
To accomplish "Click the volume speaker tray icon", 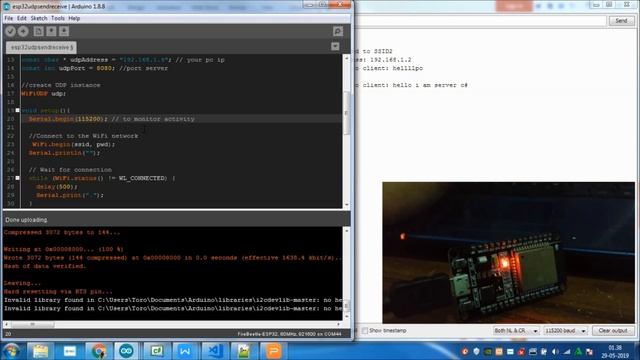I will click(x=555, y=351).
